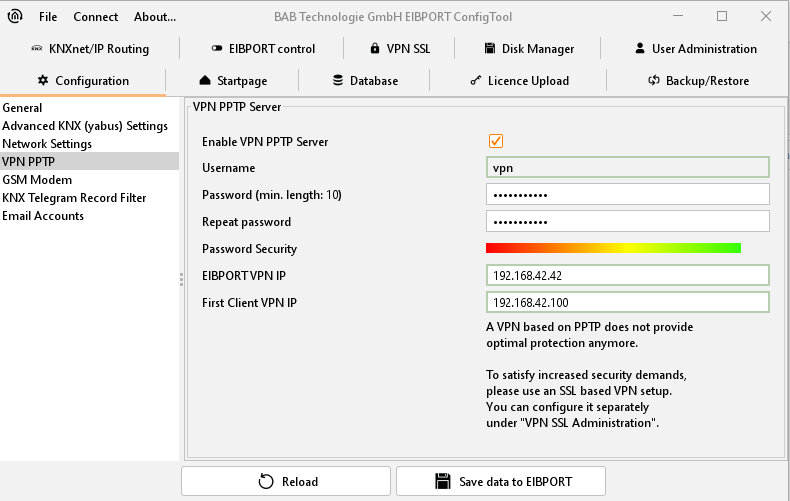This screenshot has height=501, width=790.
Task: Open the File menu
Action: click(x=48, y=16)
